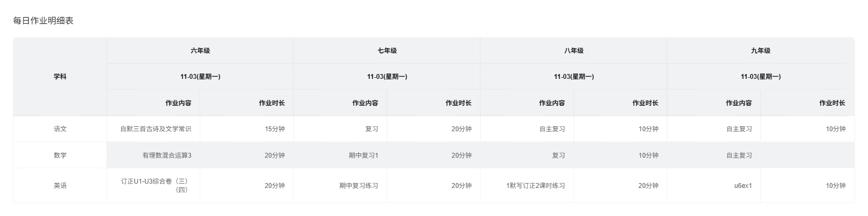This screenshot has width=868, height=216.
Task: Click the date header under 六年级
Action: [200, 77]
